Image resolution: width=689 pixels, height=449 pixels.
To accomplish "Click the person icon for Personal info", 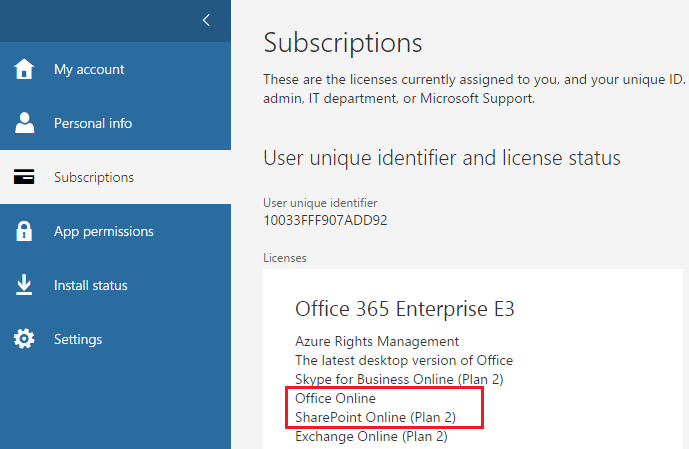I will click(x=25, y=123).
